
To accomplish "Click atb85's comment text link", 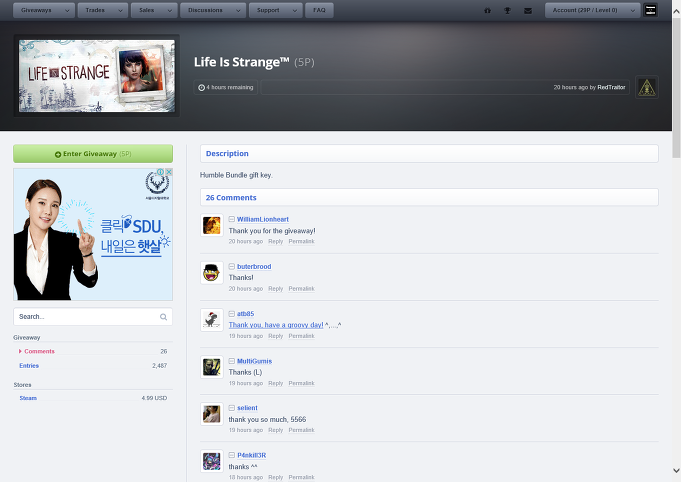I will (276, 325).
